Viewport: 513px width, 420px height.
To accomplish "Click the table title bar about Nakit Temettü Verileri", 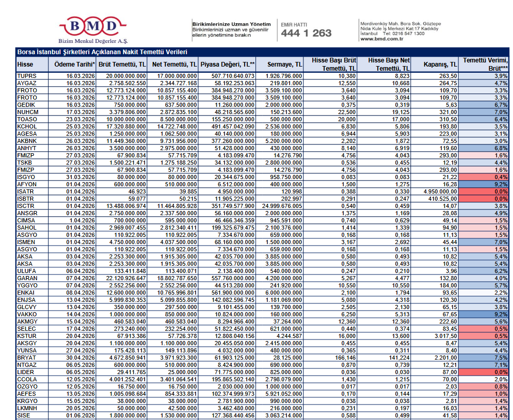I will click(102, 52).
